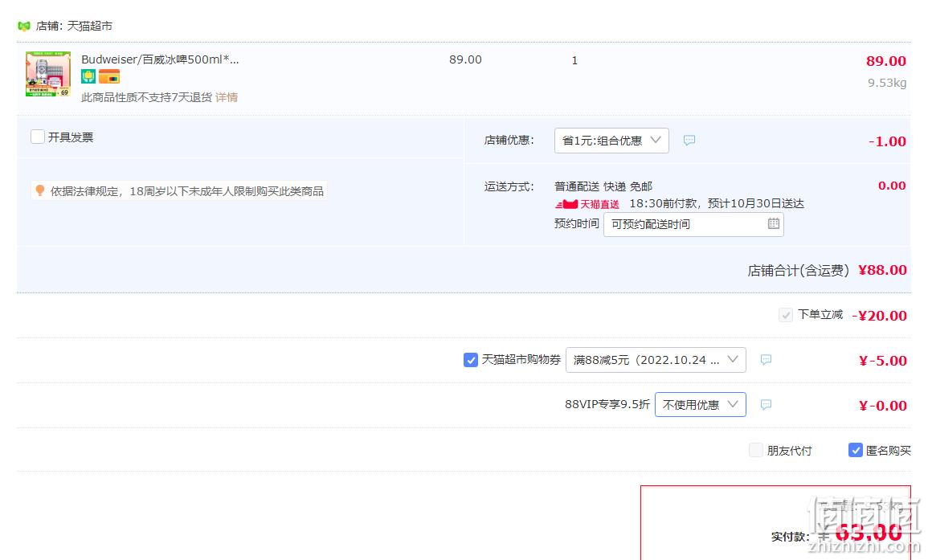Click the -1.00 store discount amount
Image resolution: width=928 pixels, height=560 pixels.
[x=887, y=141]
